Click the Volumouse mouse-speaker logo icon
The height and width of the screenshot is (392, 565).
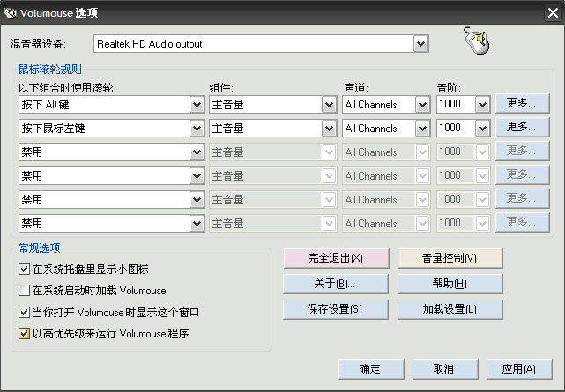click(x=477, y=41)
